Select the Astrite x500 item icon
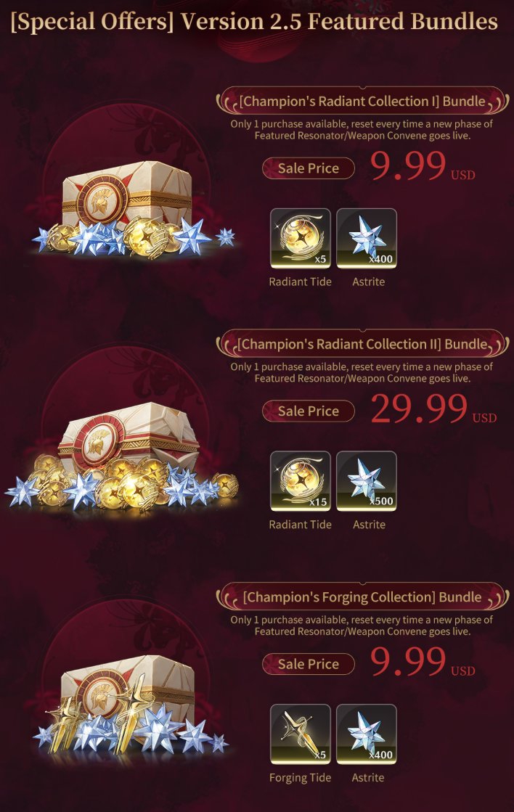This screenshot has width=514, height=812. coord(367,481)
